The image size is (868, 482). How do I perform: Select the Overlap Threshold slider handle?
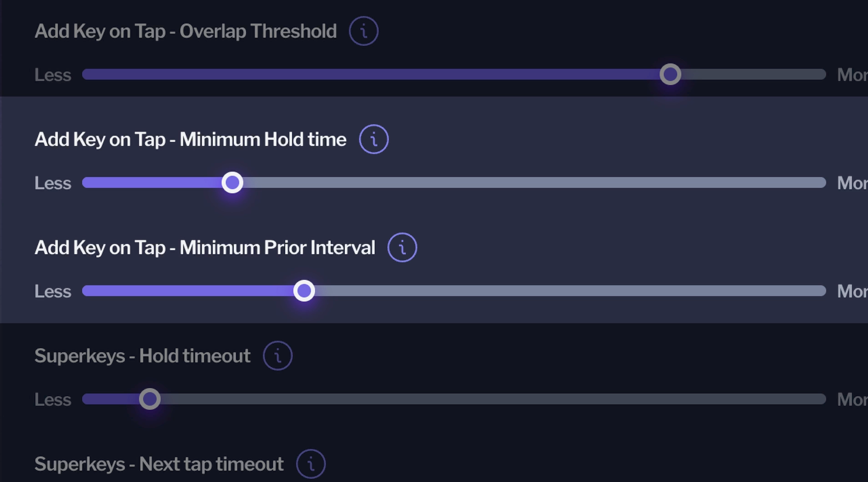tap(670, 74)
